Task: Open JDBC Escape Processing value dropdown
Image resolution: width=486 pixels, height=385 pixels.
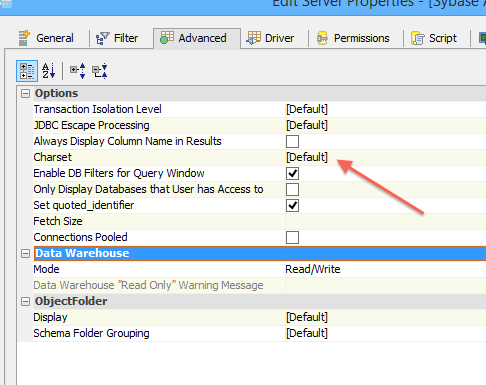Action: (x=386, y=125)
